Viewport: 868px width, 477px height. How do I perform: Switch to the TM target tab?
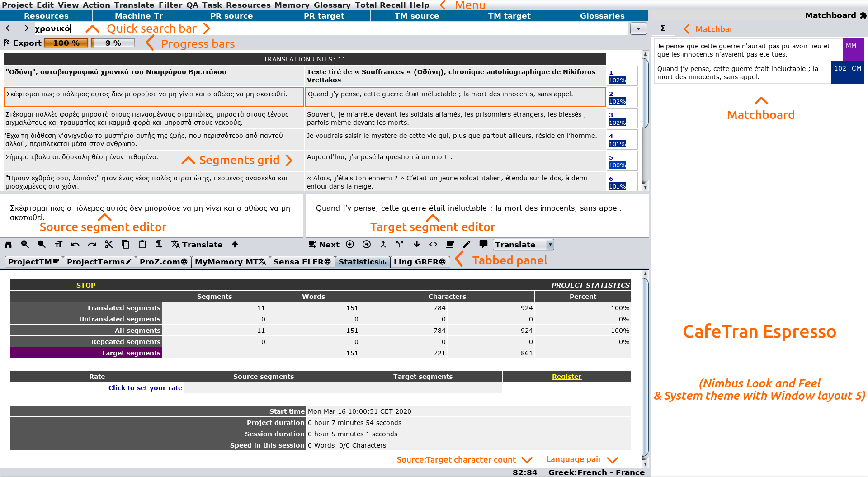(x=509, y=16)
